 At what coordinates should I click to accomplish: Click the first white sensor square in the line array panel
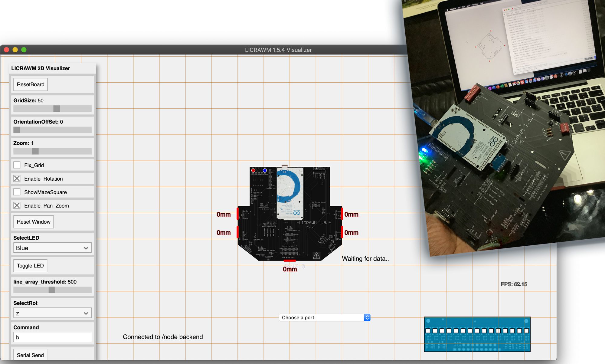click(x=428, y=331)
